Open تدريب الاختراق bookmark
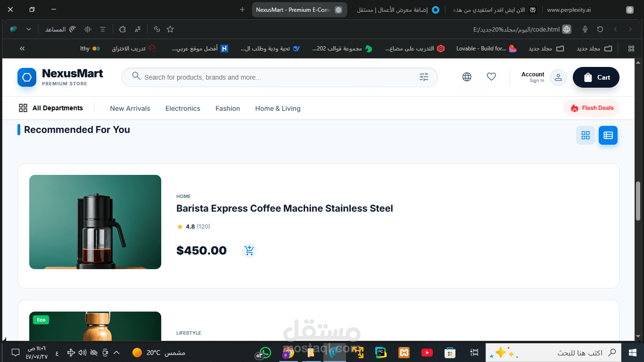 134,49
